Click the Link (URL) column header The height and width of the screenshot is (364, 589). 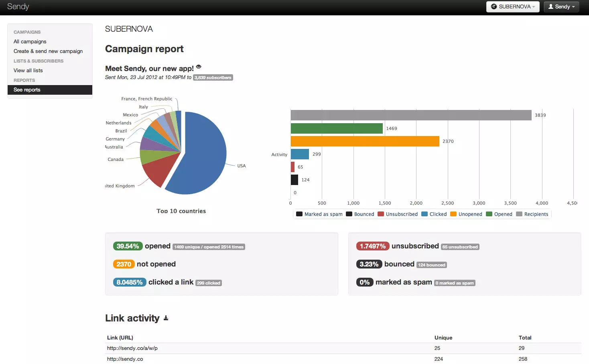(120, 338)
